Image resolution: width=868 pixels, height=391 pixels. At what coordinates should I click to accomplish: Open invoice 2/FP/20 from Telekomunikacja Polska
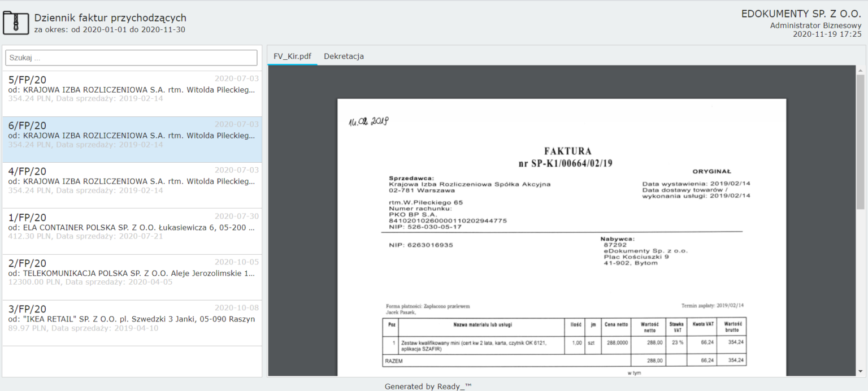coord(132,277)
